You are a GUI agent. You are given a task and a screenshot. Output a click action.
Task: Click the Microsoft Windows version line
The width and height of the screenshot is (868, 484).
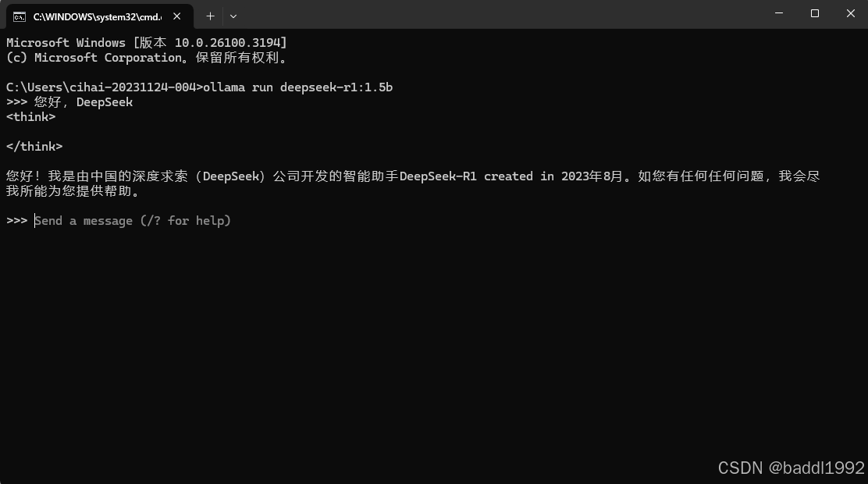(x=144, y=42)
